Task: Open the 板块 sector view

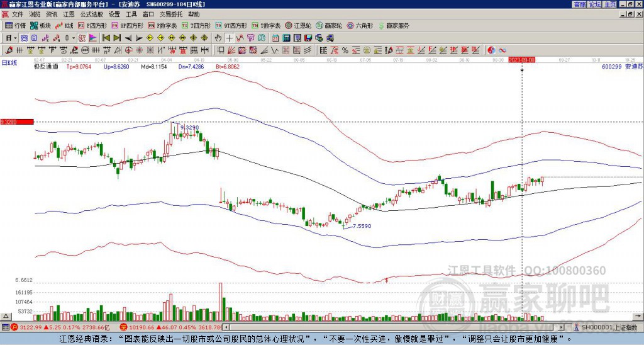Action: [40, 25]
